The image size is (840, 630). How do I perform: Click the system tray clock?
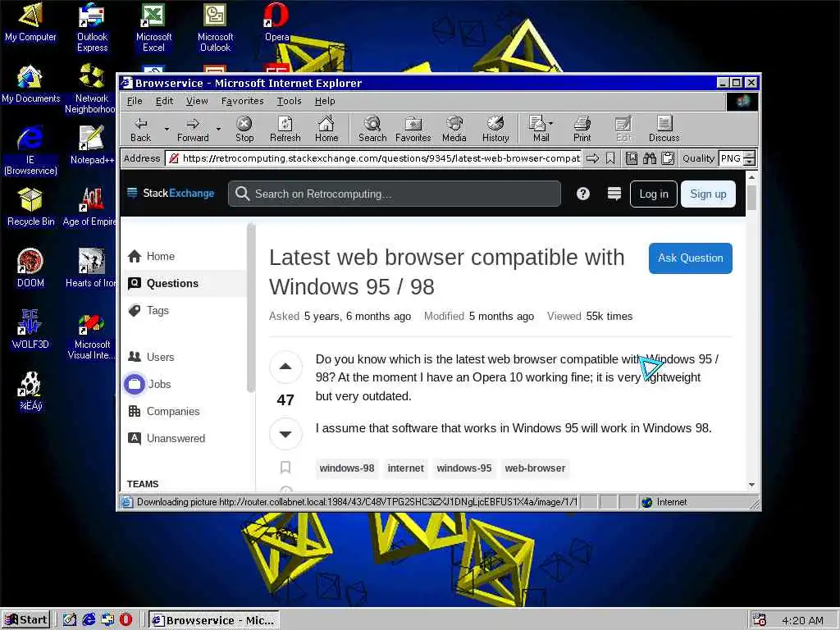802,620
